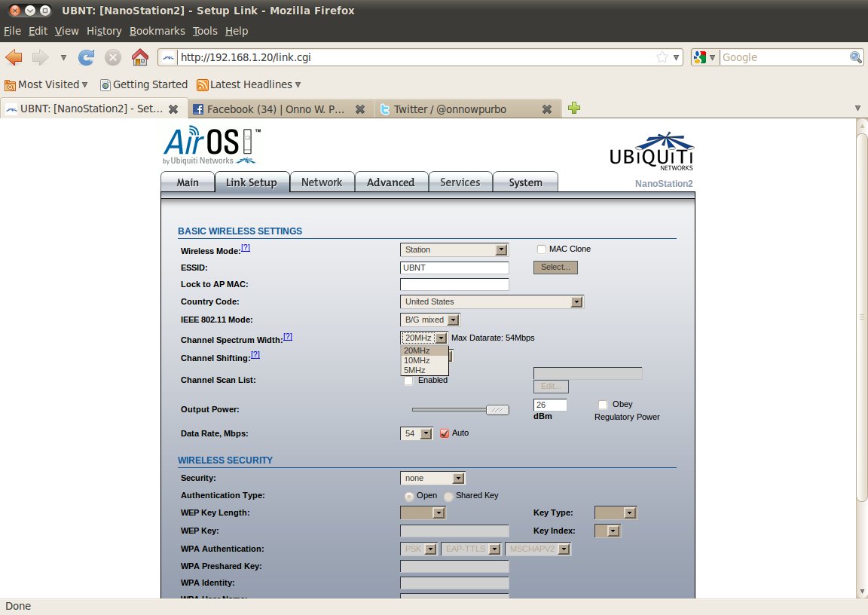Switch to the Advanced tab
868x615 pixels.
pos(390,182)
